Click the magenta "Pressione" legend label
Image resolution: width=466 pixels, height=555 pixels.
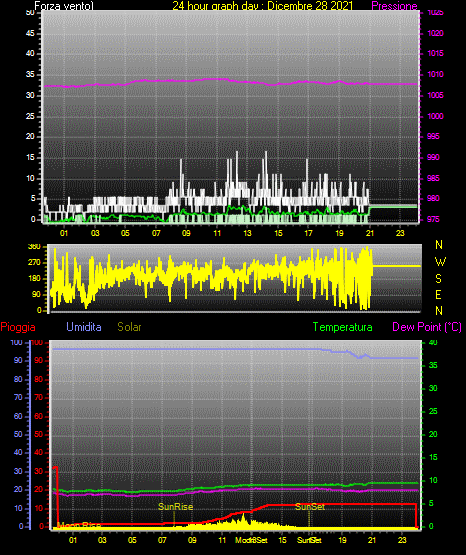[x=394, y=6]
